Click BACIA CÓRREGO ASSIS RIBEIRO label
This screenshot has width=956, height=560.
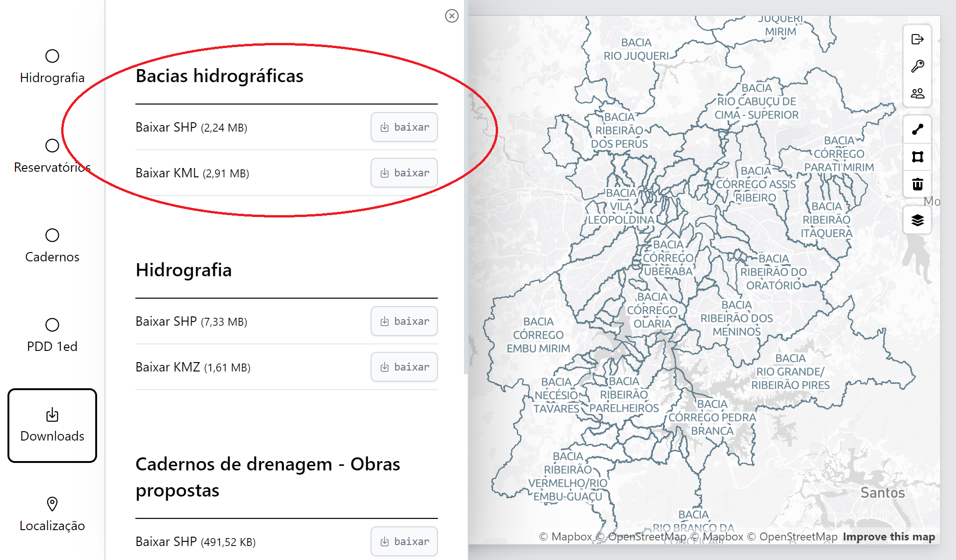756,184
